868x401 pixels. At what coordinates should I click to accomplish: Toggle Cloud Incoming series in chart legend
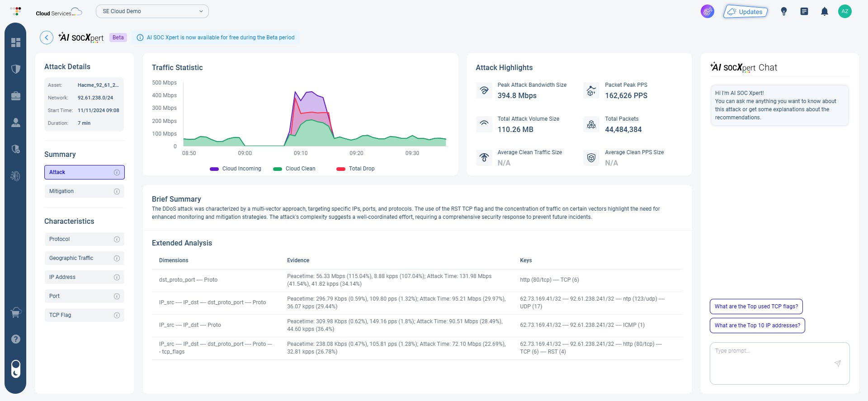click(236, 169)
